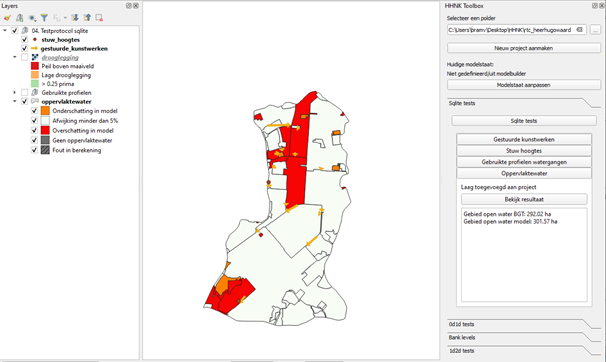Screen dimensions: 606x362
Task: Click the orange Onderschatting in model swatch
Action: tap(46, 111)
